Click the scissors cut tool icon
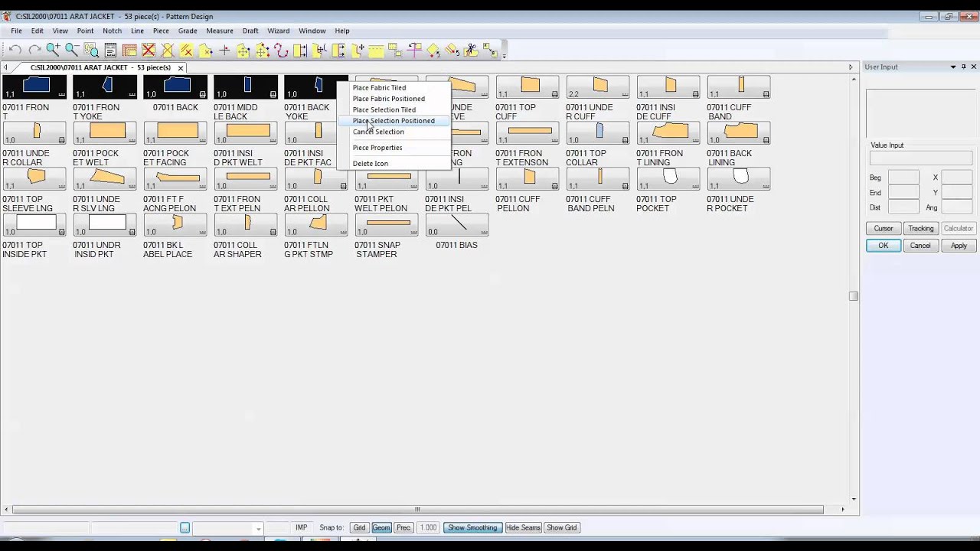 click(471, 50)
